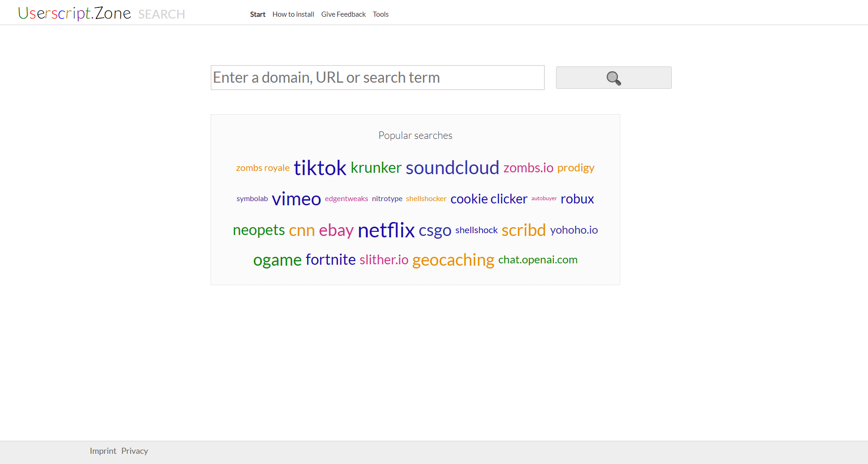Viewport: 868px width, 464px height.
Task: Open the How to install page
Action: 293,14
